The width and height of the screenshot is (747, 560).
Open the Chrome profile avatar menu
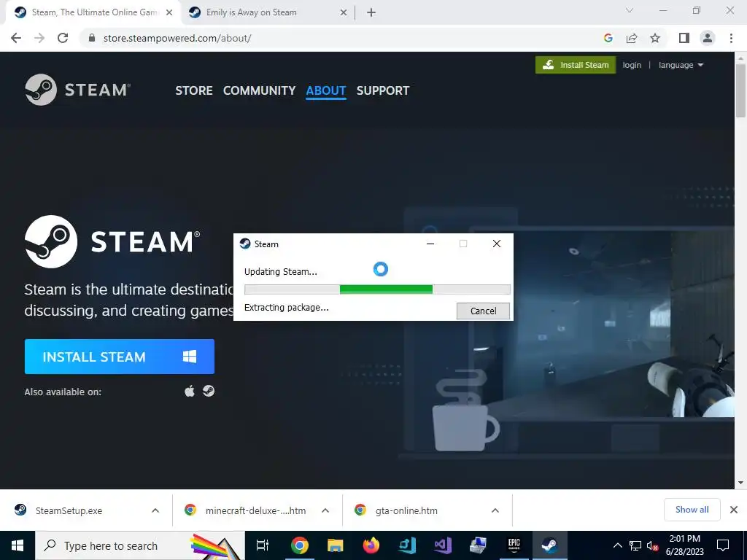tap(708, 38)
